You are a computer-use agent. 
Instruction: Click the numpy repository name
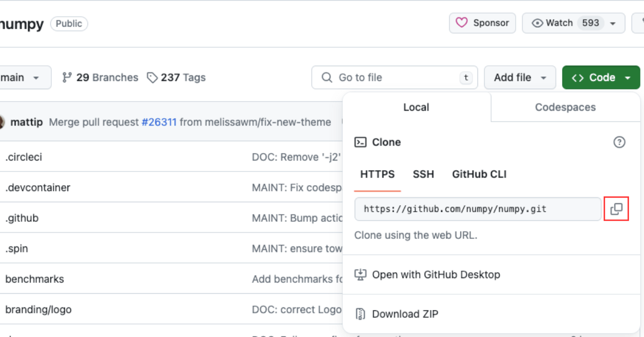(22, 24)
